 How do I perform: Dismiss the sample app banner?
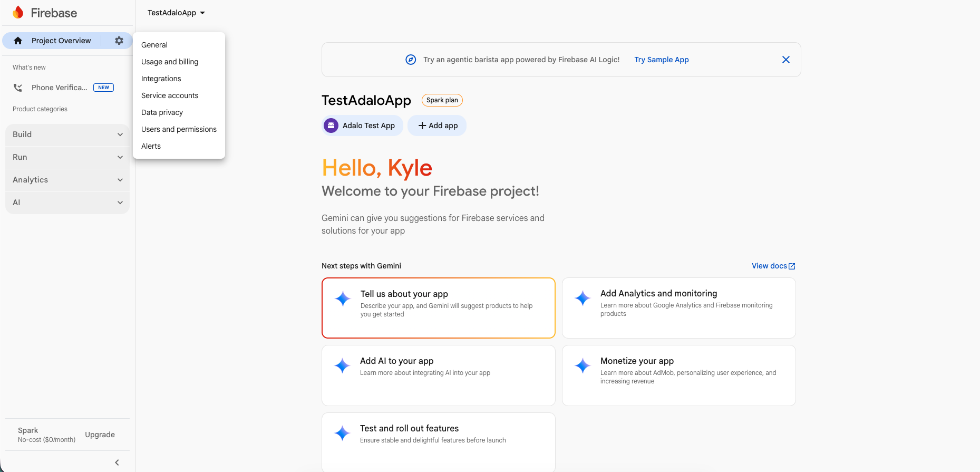tap(785, 60)
